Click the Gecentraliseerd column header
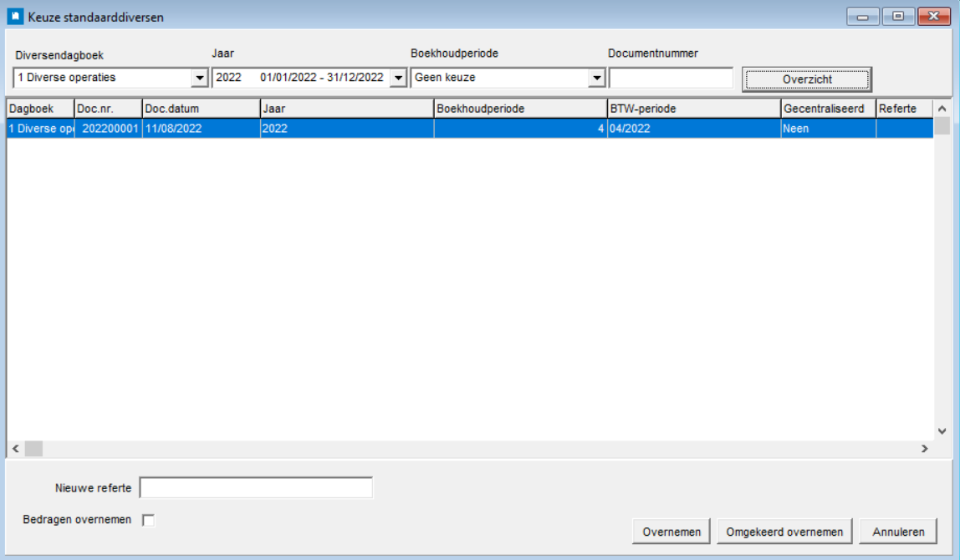Viewport: 960px width, 560px height. (829, 109)
